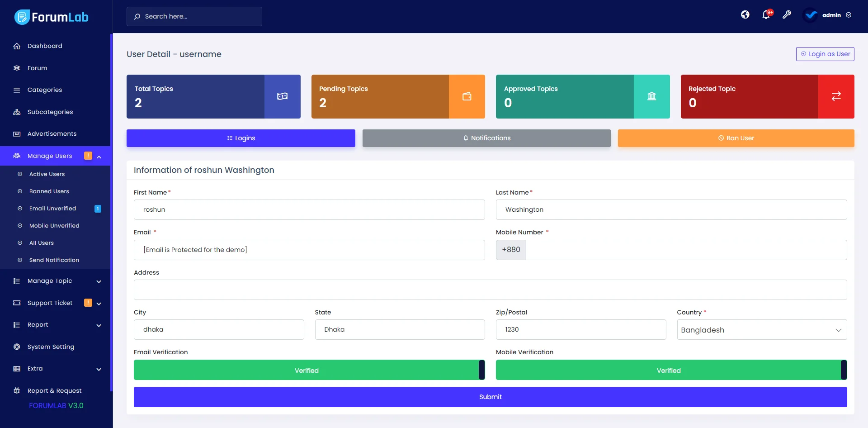The height and width of the screenshot is (428, 868).
Task: Click the Mobile Number input field
Action: (686, 250)
